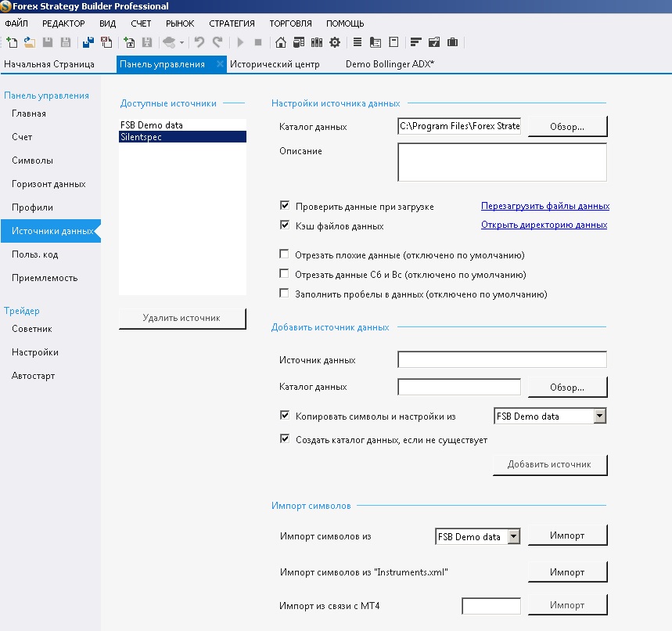Click the Удалить источник button
Viewport: 672px width, 631px height.
pos(182,319)
